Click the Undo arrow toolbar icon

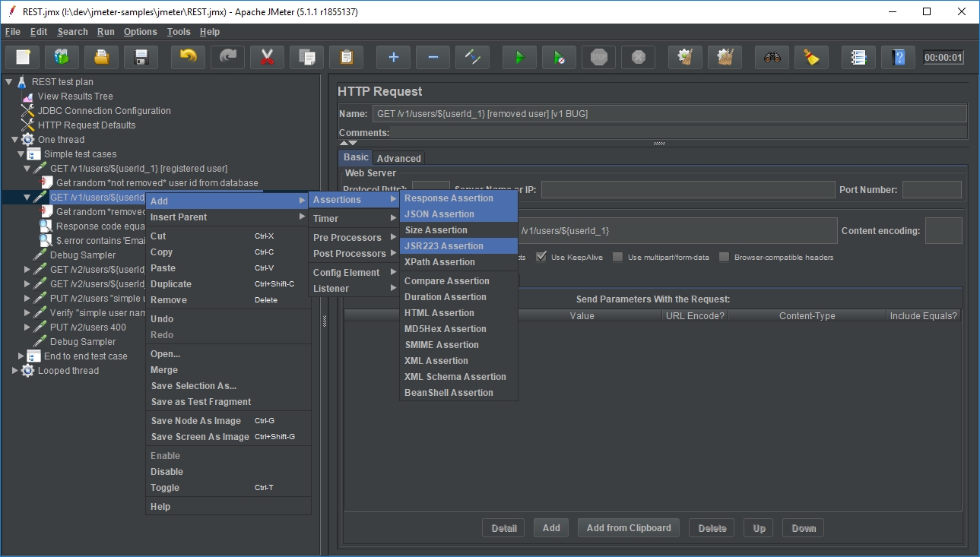coord(188,57)
